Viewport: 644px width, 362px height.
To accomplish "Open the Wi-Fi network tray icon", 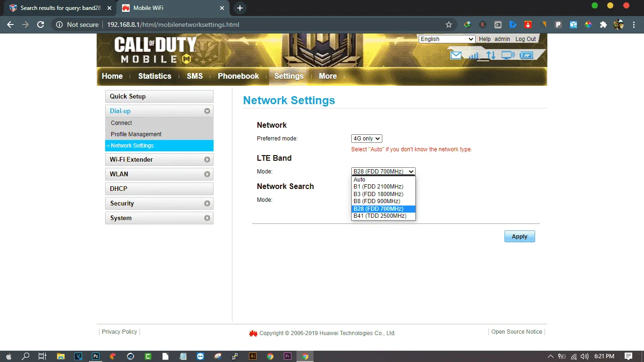I will pyautogui.click(x=574, y=356).
